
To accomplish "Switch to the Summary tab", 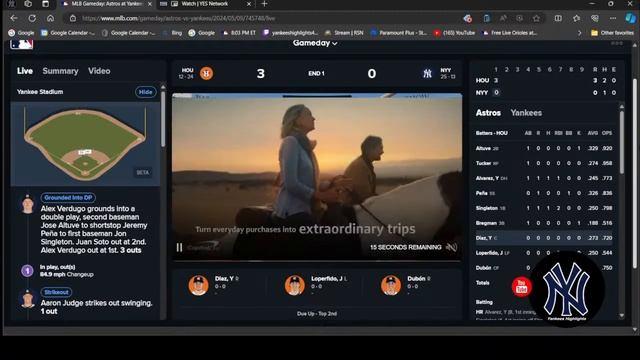I will 60,71.
